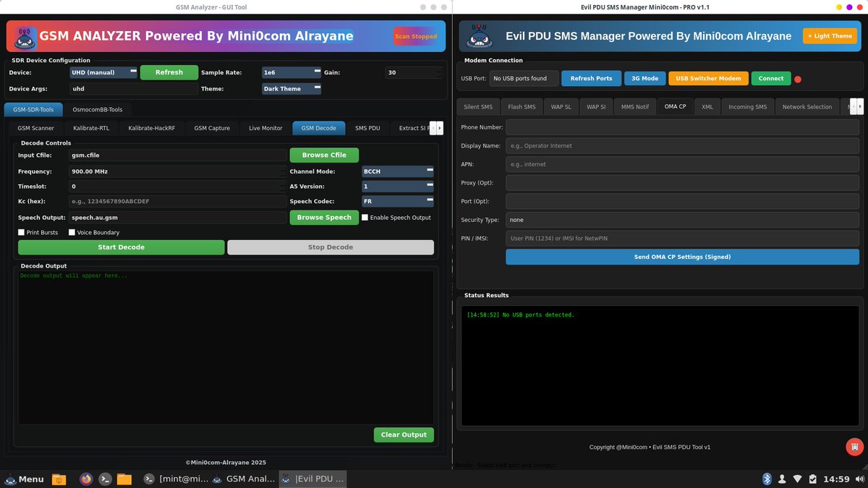This screenshot has width=868, height=488.
Task: Click the green Refresh button for SDR devices
Action: tap(169, 72)
